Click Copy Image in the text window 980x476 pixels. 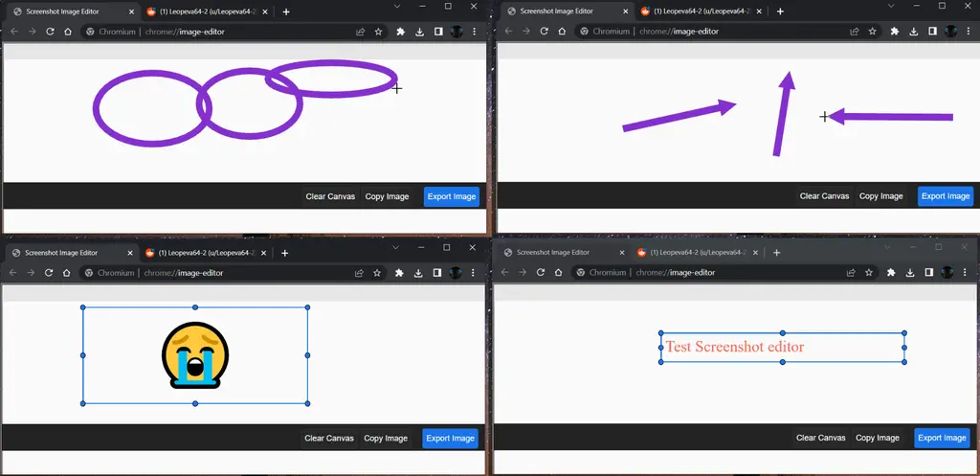[878, 438]
